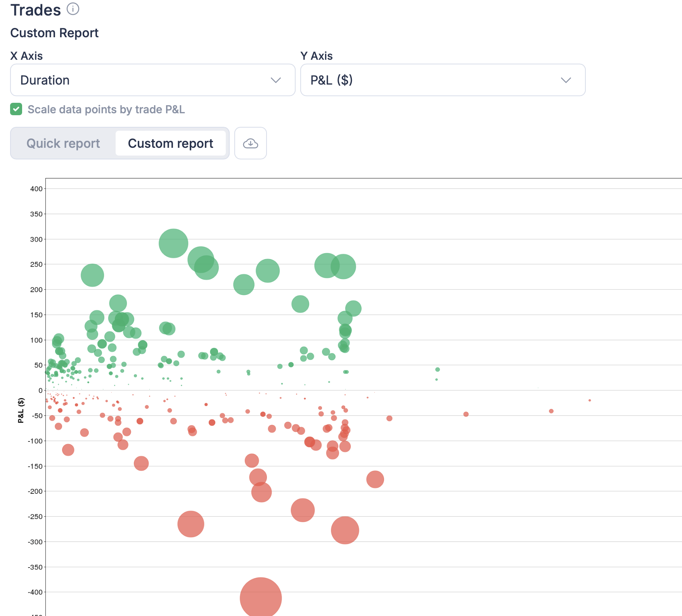The width and height of the screenshot is (682, 616).
Task: Open the Y Axis P&L ($) dropdown
Action: (x=443, y=80)
